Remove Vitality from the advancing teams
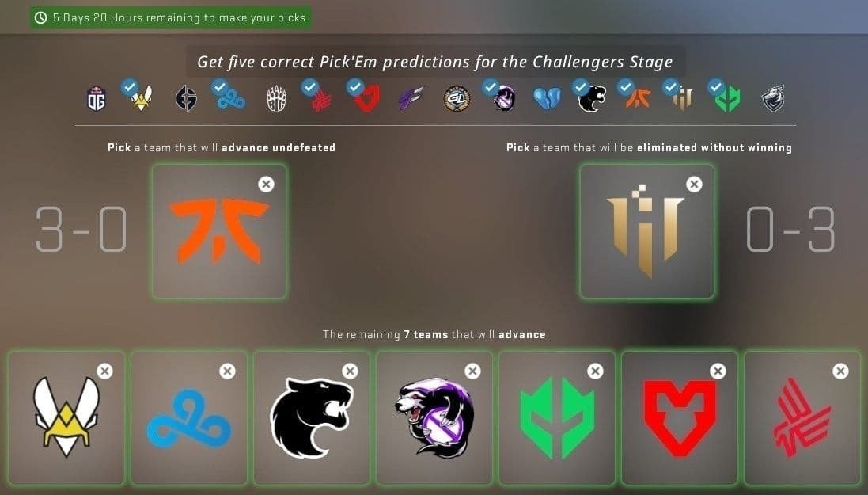The height and width of the screenshot is (495, 868). (x=104, y=371)
